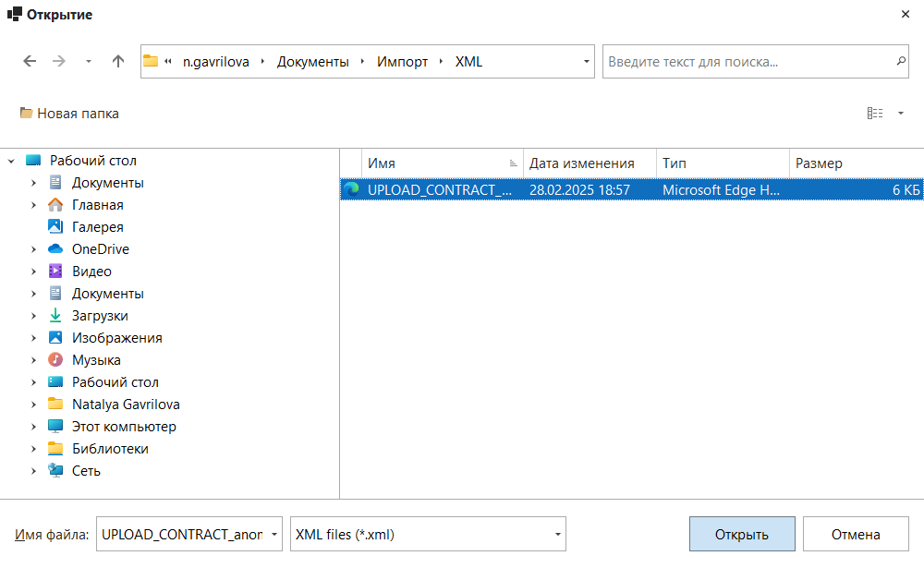The image size is (924, 568).
Task: Sort files by Размер column header
Action: click(x=819, y=163)
